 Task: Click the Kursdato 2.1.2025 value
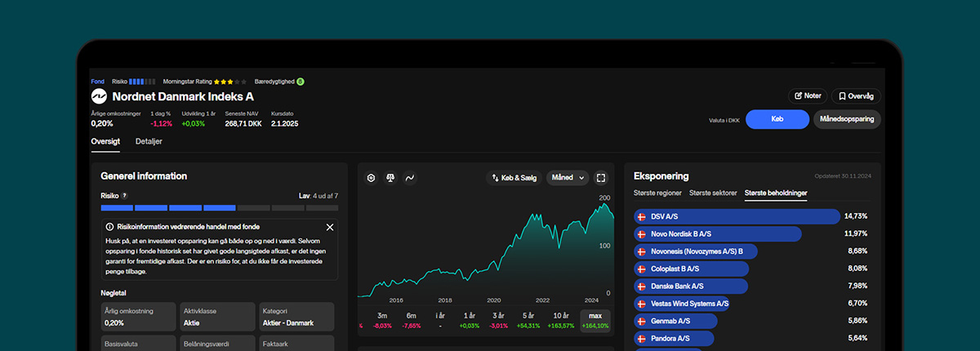click(x=285, y=123)
